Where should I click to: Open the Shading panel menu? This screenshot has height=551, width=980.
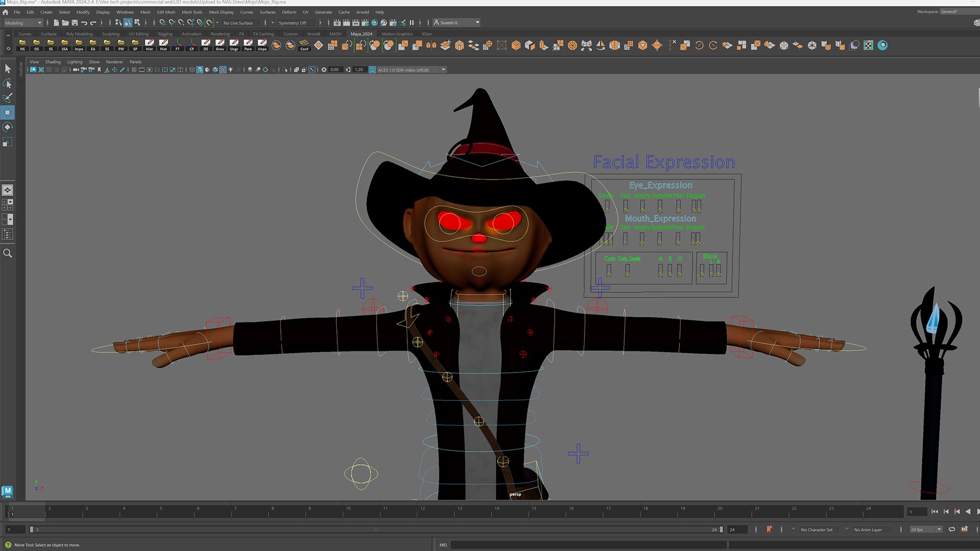(x=53, y=62)
